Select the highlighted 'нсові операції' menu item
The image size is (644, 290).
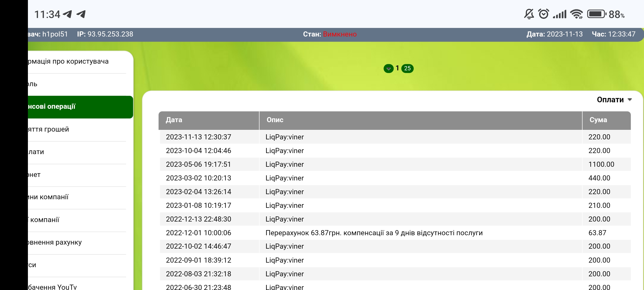[80, 107]
